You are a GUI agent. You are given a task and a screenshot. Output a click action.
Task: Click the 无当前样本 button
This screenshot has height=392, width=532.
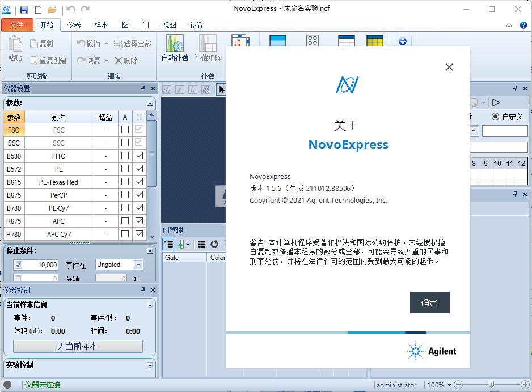click(79, 346)
